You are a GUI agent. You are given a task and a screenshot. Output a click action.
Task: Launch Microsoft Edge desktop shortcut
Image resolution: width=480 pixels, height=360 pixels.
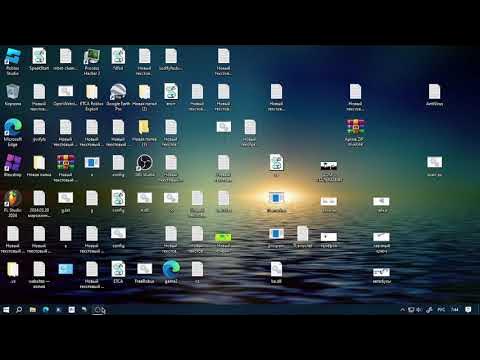coord(13,133)
